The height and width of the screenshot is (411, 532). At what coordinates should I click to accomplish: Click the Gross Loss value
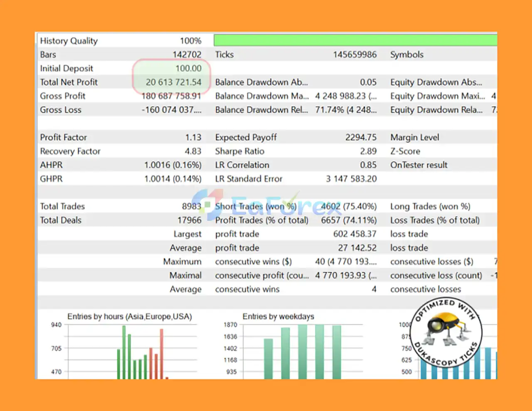(x=171, y=110)
